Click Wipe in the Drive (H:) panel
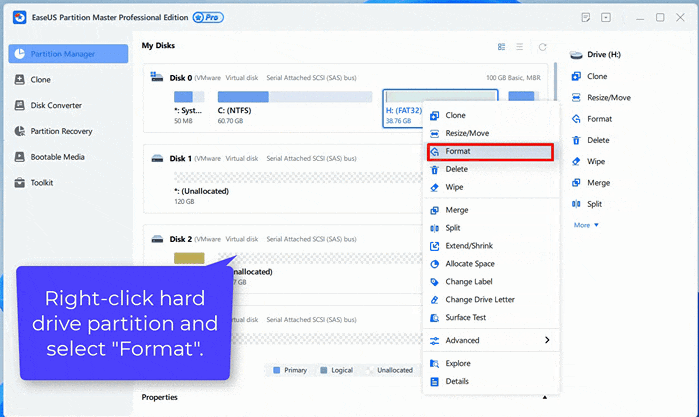This screenshot has height=417, width=699. point(588,161)
